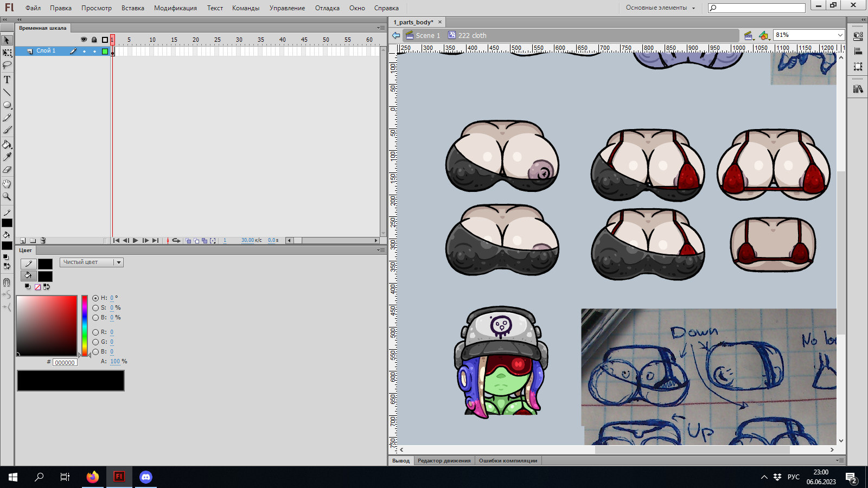Viewport: 868px width, 488px height.
Task: Toggle visibility of all layers
Action: pos(84,40)
